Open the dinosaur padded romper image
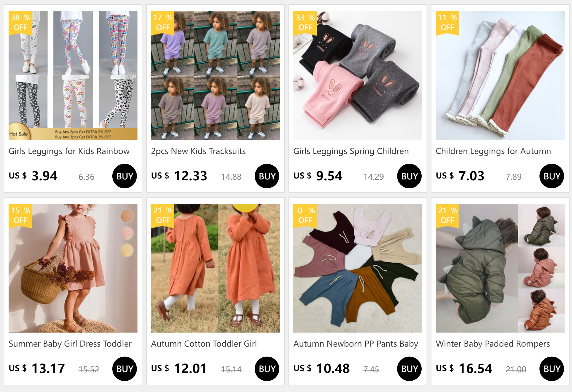The width and height of the screenshot is (572, 392). 500,268
